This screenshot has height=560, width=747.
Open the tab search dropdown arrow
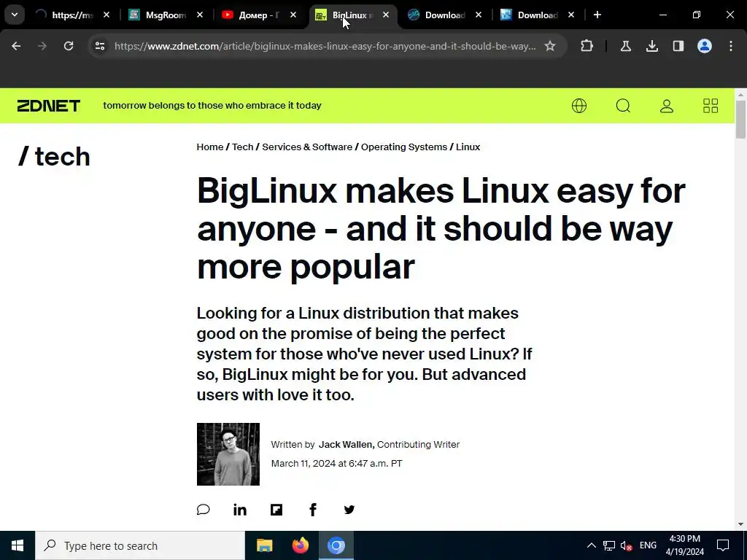(x=15, y=15)
